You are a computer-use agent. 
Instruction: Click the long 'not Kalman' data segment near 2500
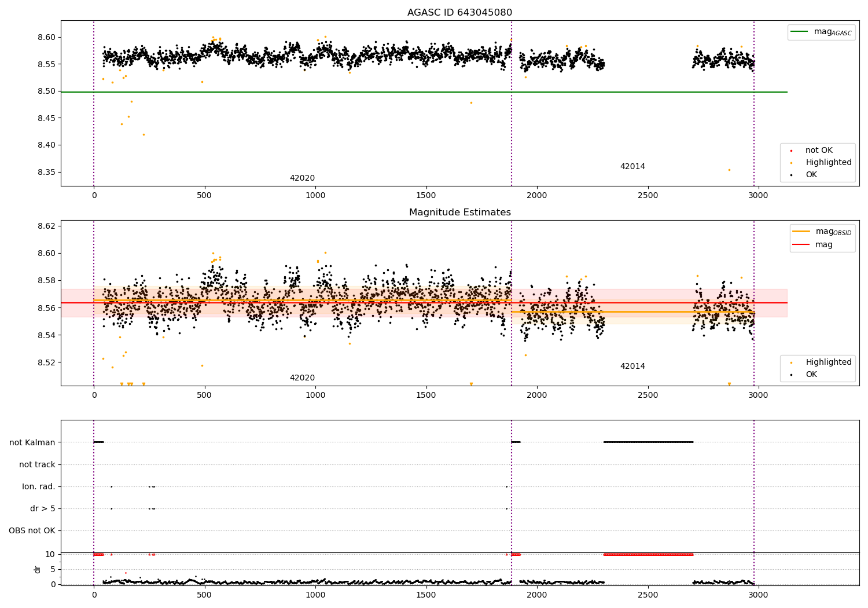pos(648,442)
